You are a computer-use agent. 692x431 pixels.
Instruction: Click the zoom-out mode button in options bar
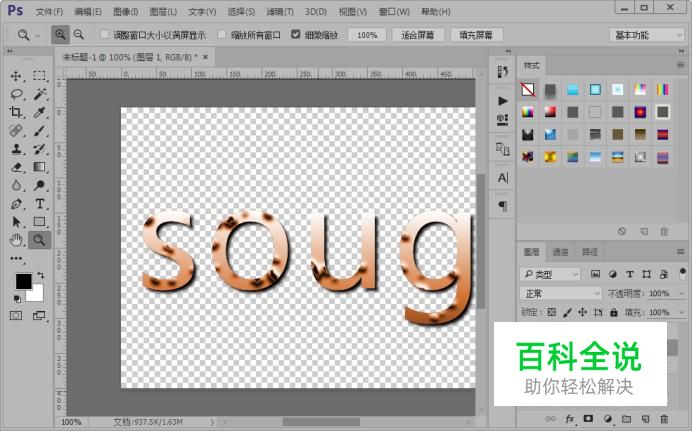(x=79, y=34)
